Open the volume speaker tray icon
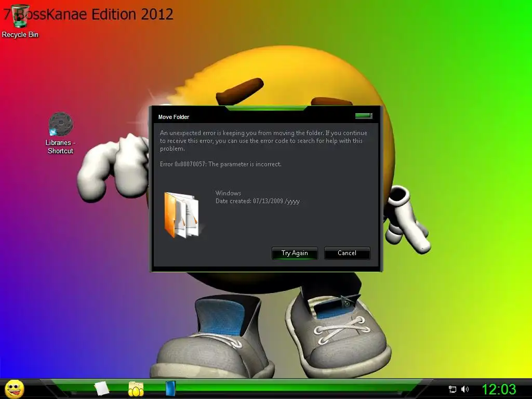The image size is (532, 399). (465, 389)
